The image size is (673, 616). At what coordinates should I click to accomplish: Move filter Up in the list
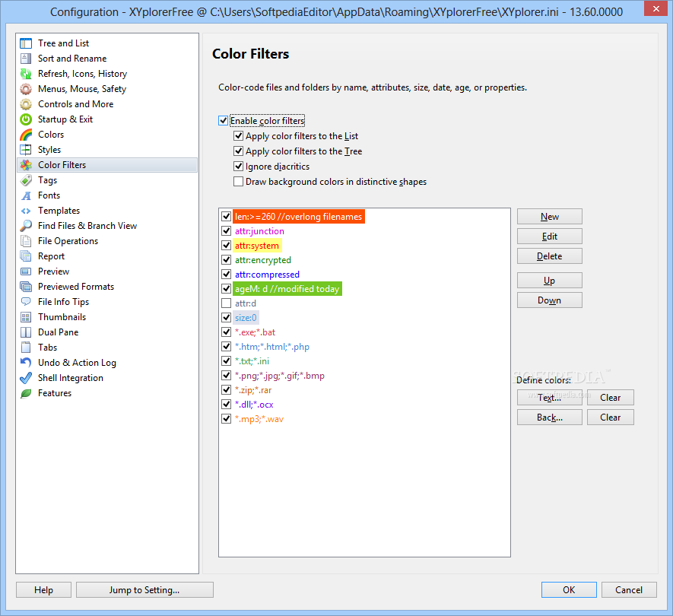pos(549,281)
